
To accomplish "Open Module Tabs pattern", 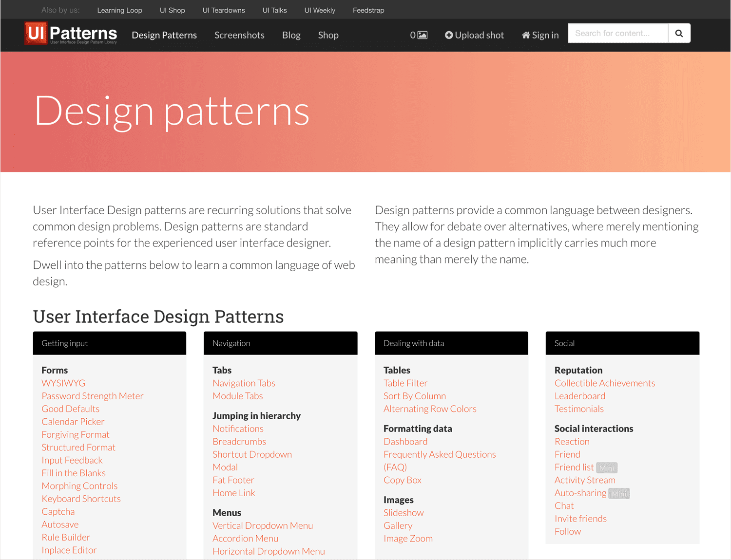I will (x=238, y=396).
